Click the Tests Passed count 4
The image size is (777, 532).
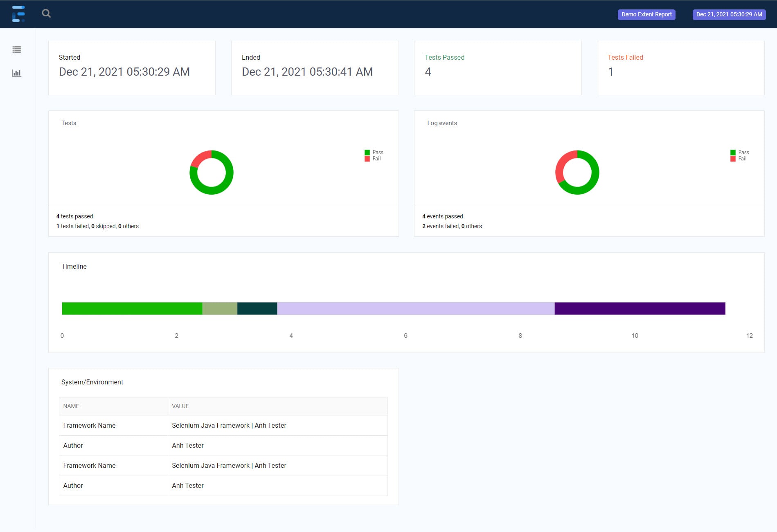click(428, 72)
